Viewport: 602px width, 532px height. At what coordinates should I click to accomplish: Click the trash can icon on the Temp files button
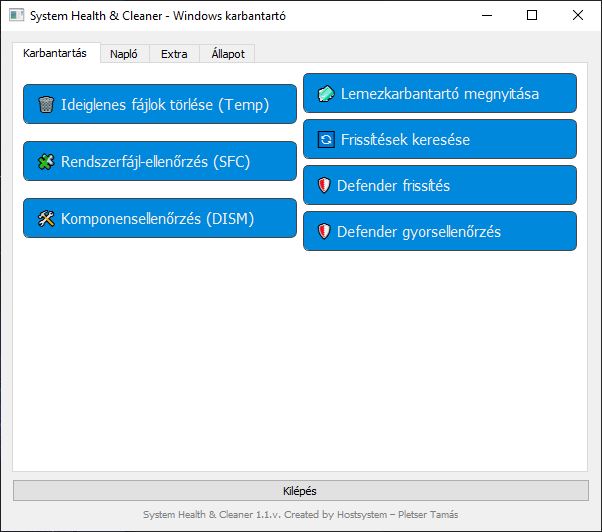coord(46,104)
